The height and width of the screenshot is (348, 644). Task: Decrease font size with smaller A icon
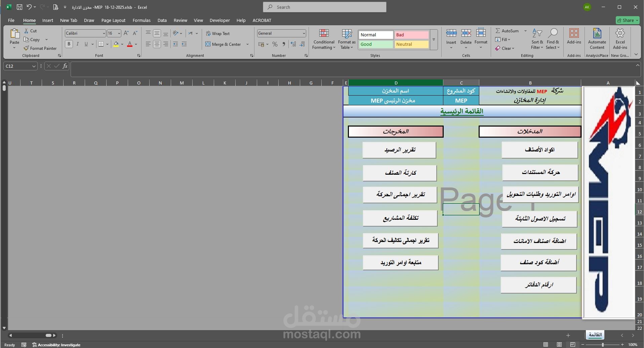click(x=135, y=33)
